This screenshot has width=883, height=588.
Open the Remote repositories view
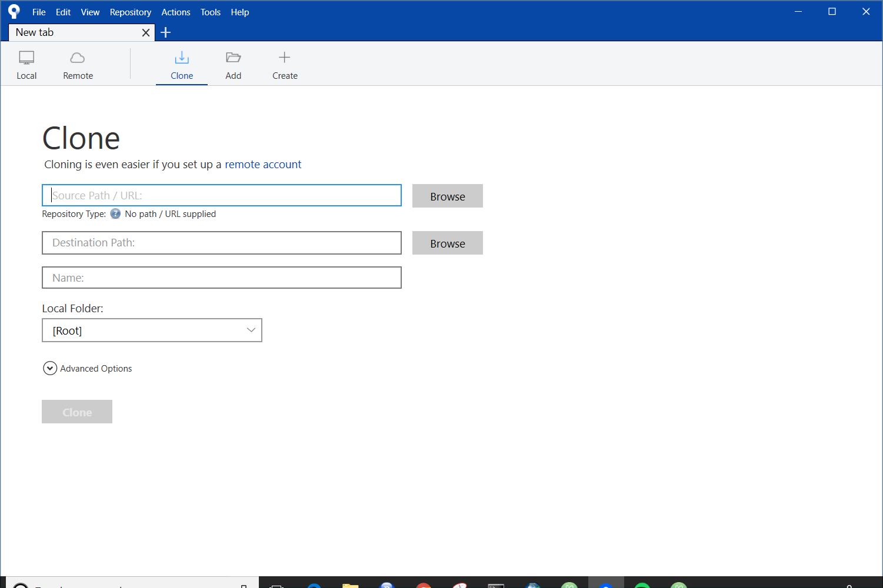(x=78, y=65)
